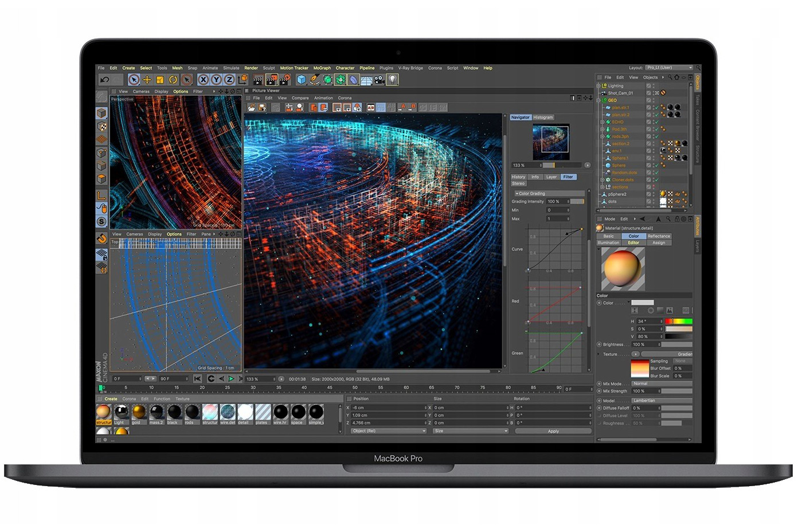Viewport: 798px width, 532px height.
Task: Click the green Subdivision Surface generator icon
Action: click(328, 80)
